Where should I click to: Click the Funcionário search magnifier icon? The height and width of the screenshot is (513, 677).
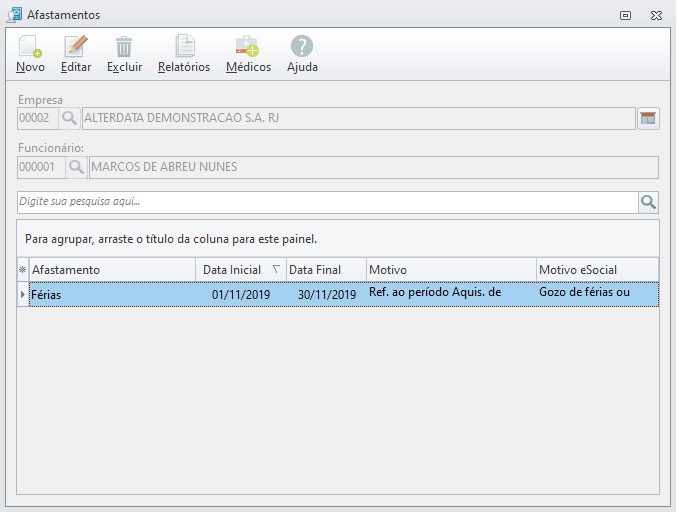click(x=76, y=168)
